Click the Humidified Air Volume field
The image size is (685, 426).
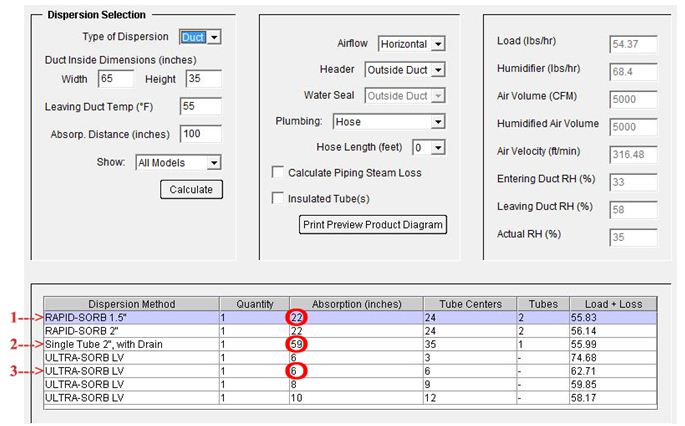(633, 127)
